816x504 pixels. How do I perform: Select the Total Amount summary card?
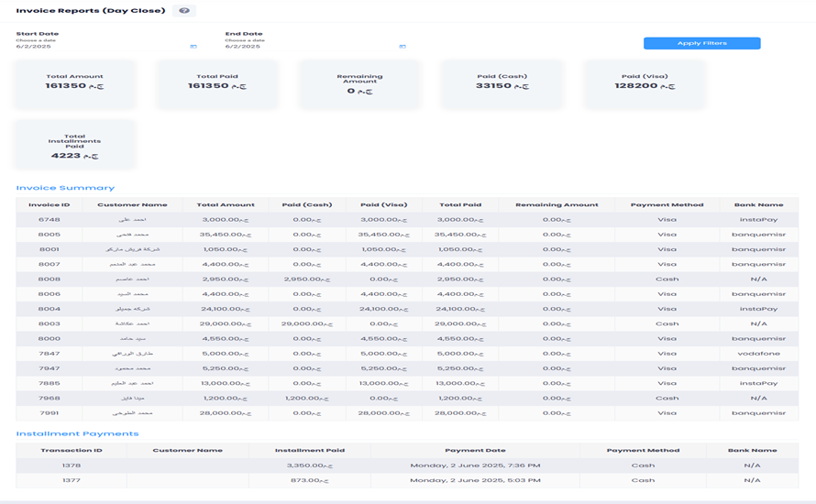point(74,84)
